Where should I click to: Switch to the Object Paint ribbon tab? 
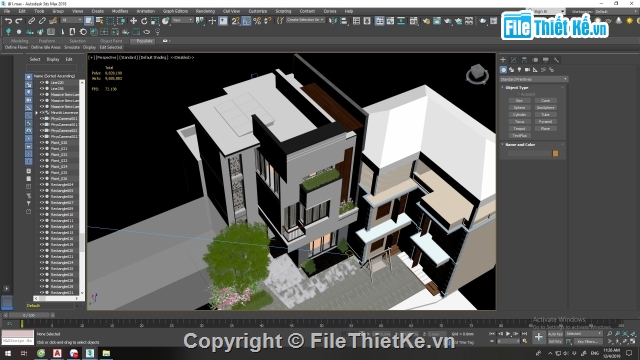click(x=111, y=41)
